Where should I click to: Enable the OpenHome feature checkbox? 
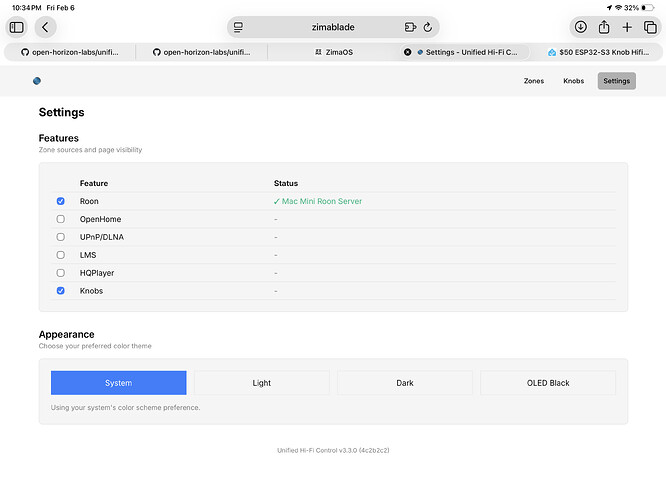pos(61,219)
